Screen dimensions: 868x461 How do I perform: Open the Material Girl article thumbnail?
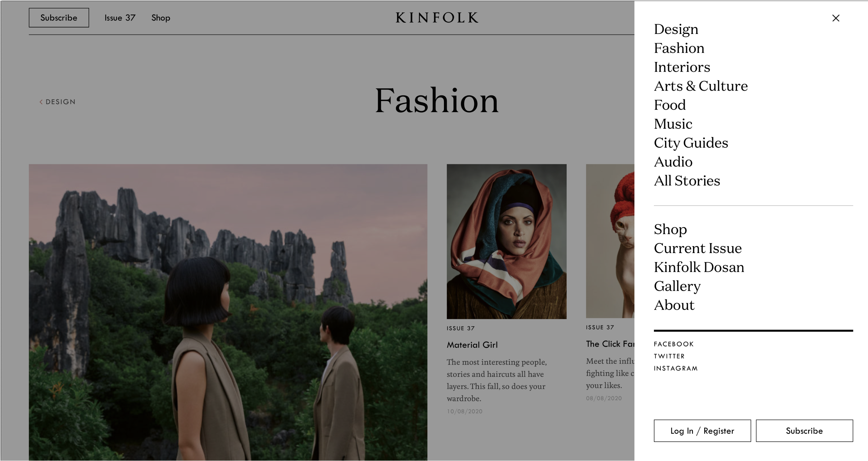pyautogui.click(x=506, y=241)
